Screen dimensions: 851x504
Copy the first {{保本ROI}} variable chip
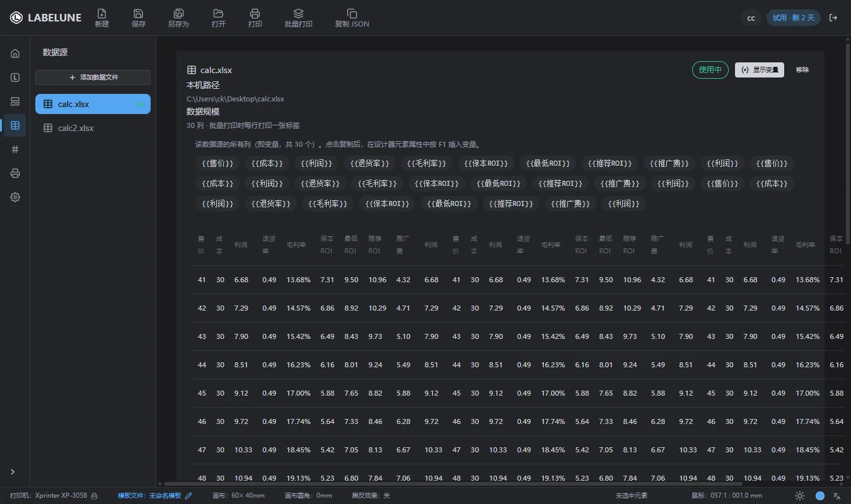coord(485,163)
